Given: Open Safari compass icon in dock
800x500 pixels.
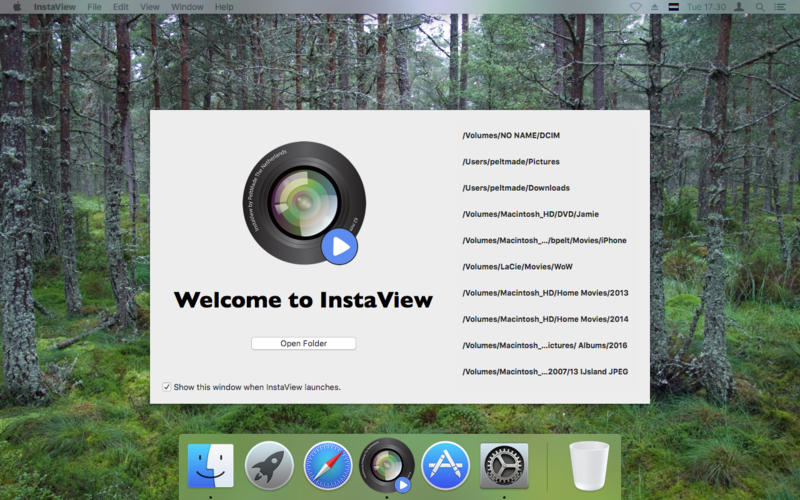Looking at the screenshot, I should 328,466.
